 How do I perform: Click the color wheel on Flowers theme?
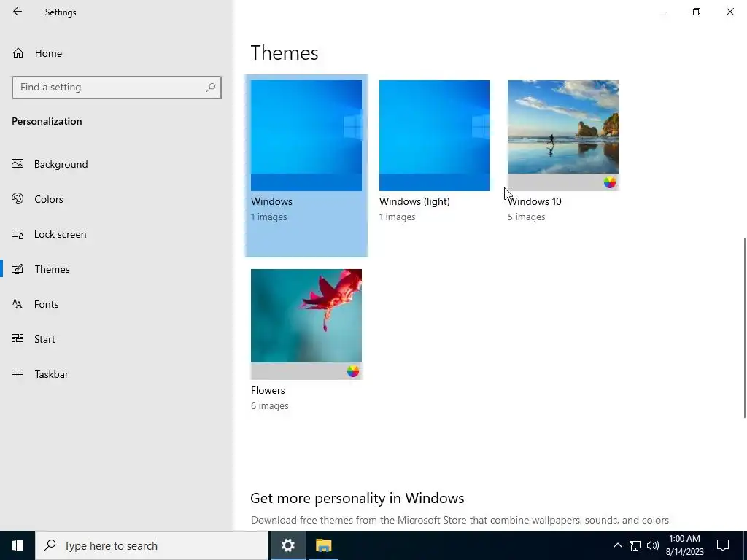[x=352, y=371]
